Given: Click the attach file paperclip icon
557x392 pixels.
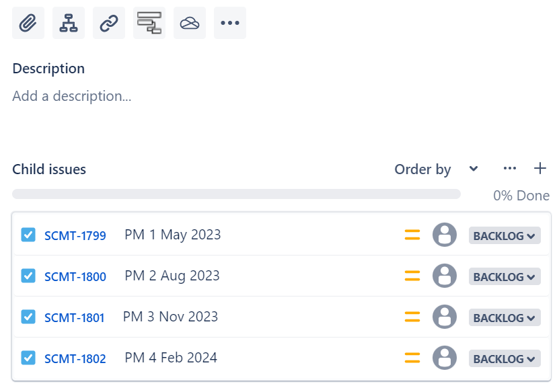Looking at the screenshot, I should coord(28,23).
